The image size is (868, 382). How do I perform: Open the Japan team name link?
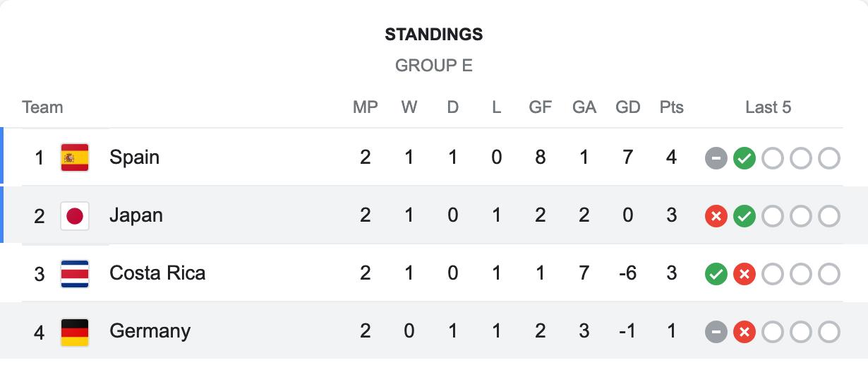(x=136, y=215)
